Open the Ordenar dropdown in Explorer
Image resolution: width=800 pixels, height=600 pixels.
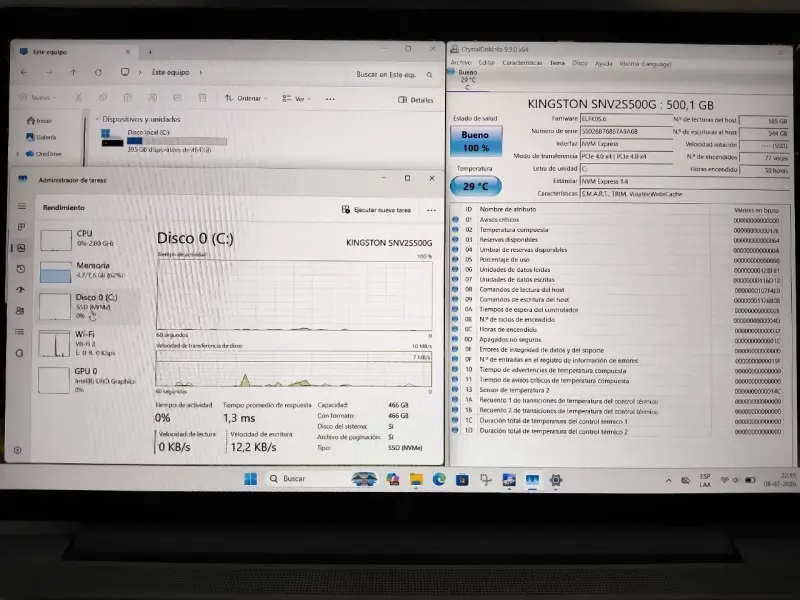(x=246, y=98)
